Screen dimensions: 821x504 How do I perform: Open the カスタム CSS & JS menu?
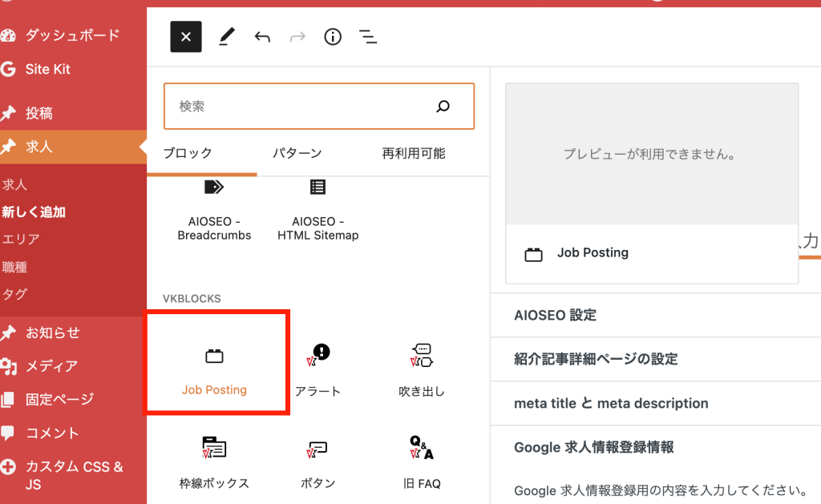click(73, 474)
